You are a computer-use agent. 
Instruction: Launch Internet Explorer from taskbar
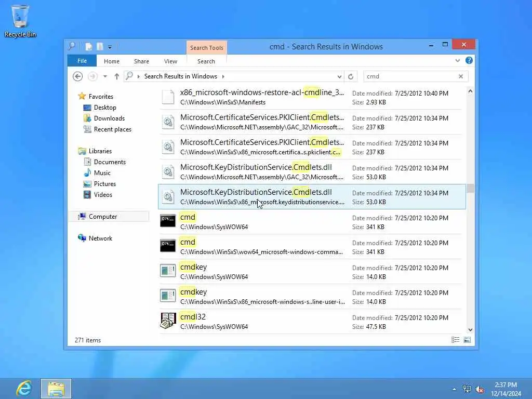(x=24, y=389)
